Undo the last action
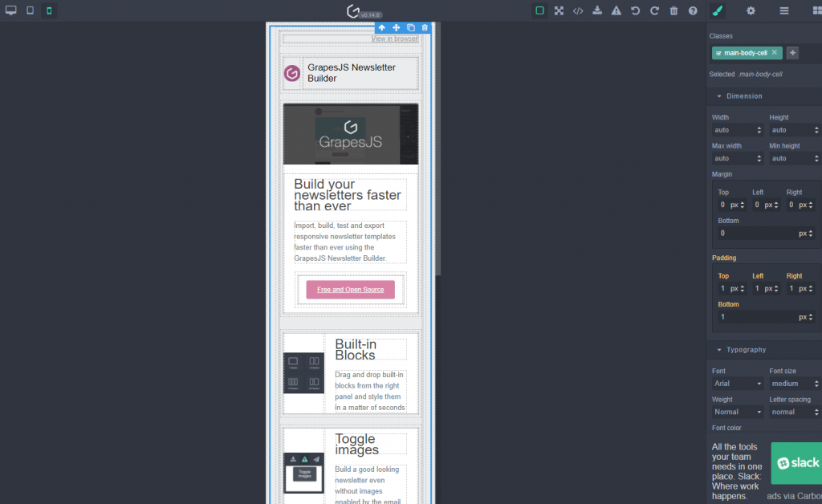The image size is (822, 504). coord(636,10)
